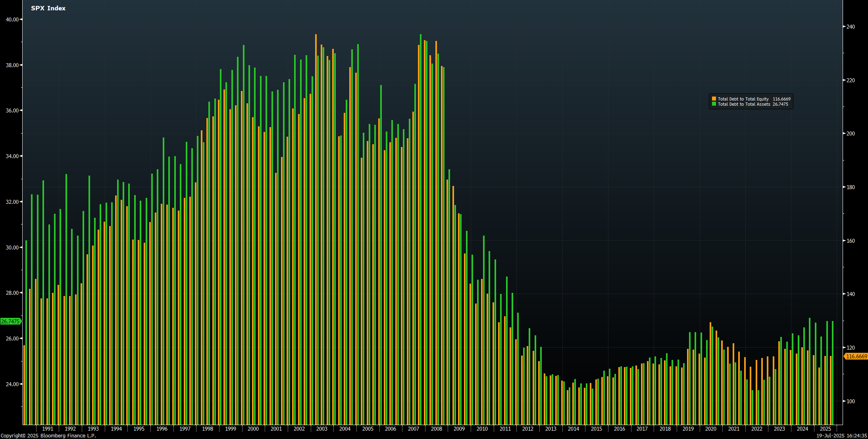Click the orange Total Debt to Total Equity swatch

(714, 99)
